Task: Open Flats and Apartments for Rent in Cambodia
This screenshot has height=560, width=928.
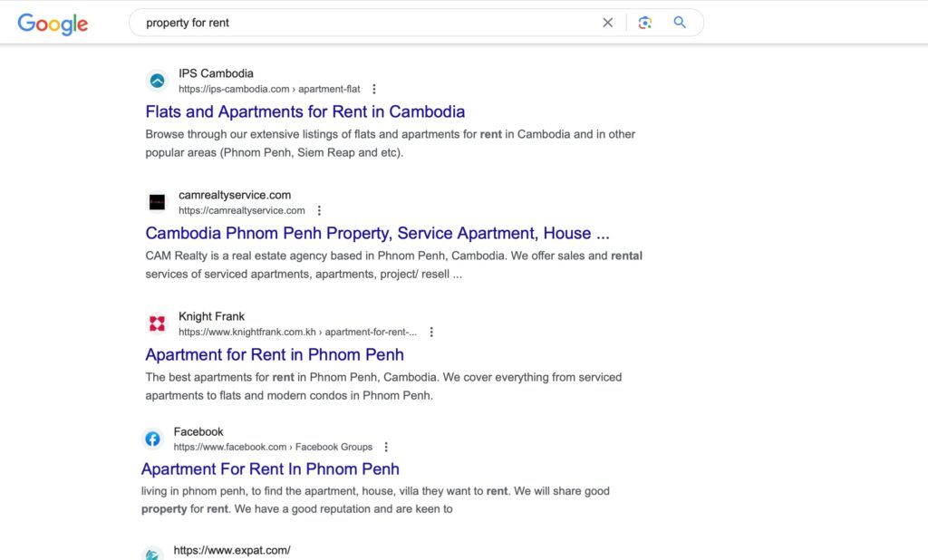Action: pyautogui.click(x=304, y=111)
